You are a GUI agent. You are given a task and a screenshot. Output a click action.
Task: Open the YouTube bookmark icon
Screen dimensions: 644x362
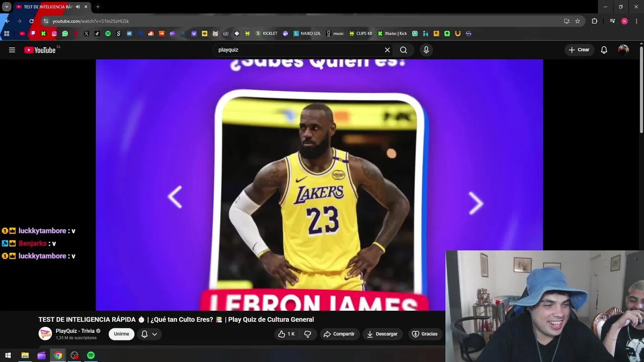coord(22,34)
